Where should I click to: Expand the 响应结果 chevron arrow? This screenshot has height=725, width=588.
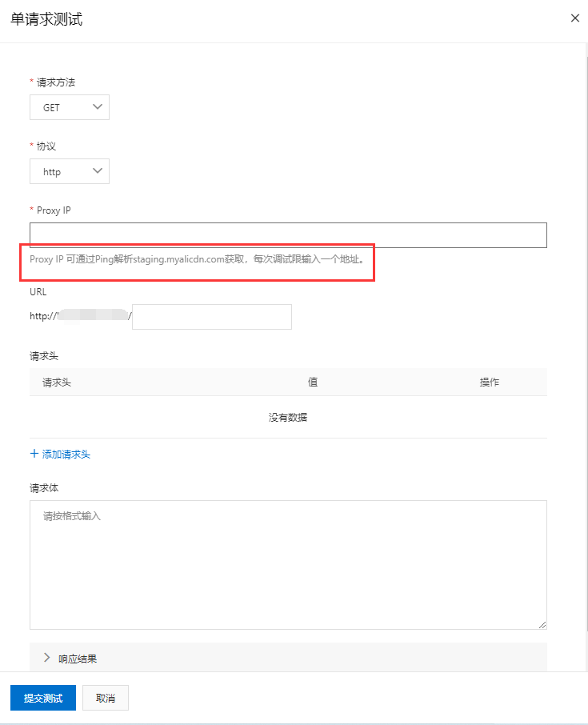(46, 658)
